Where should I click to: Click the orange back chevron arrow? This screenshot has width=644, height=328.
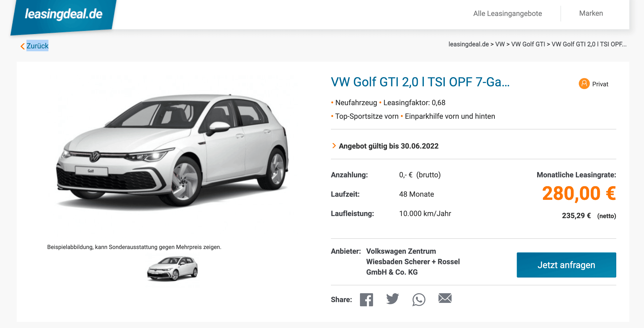point(23,46)
